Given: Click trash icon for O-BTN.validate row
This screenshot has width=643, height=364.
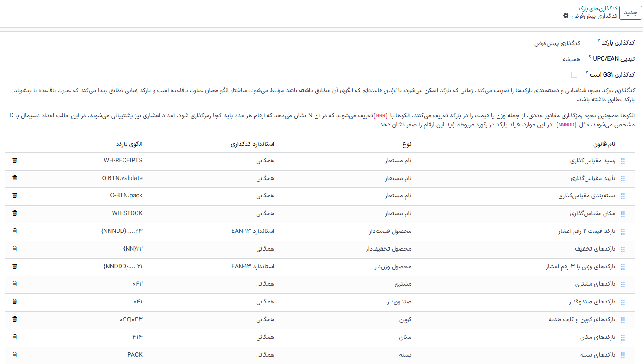Looking at the screenshot, I should click(x=15, y=178).
